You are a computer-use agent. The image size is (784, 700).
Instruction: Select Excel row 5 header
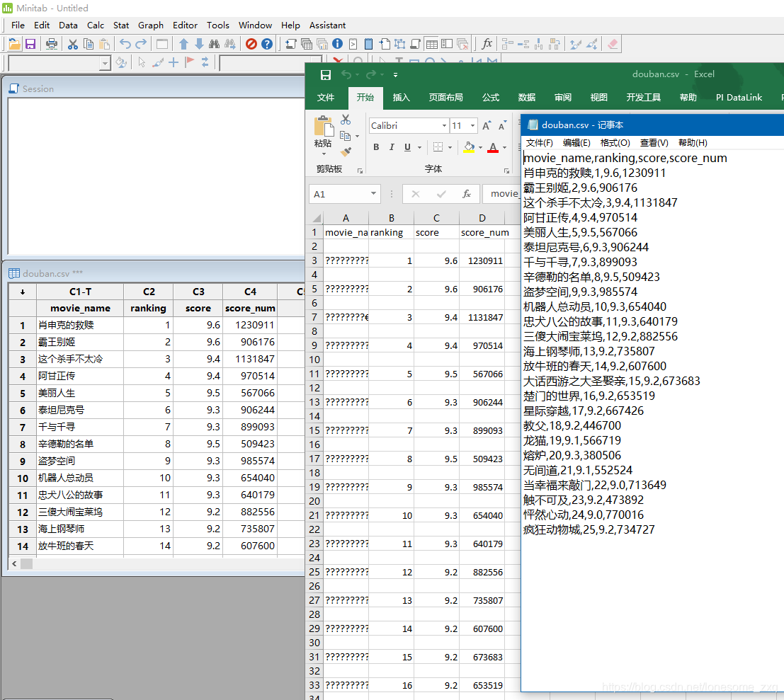[x=314, y=289]
